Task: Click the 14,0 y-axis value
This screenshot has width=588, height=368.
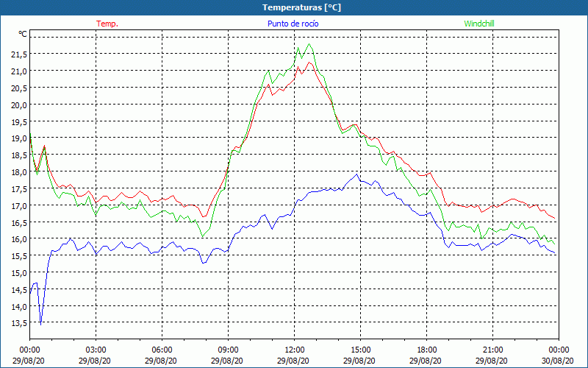Action: [x=19, y=307]
